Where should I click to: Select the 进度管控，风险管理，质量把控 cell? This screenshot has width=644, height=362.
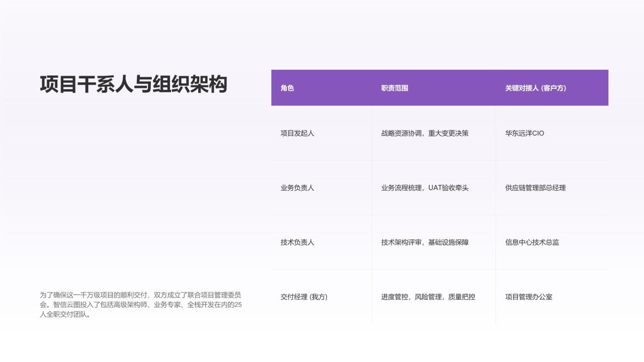(x=434, y=297)
